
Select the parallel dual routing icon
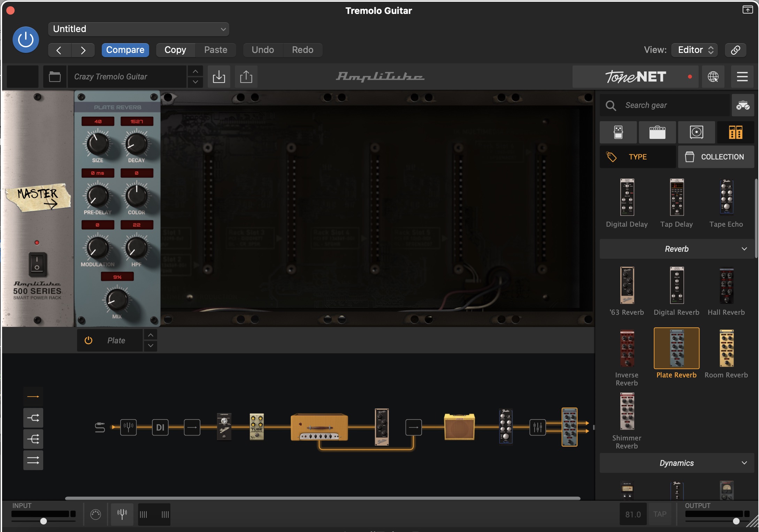pos(33,460)
